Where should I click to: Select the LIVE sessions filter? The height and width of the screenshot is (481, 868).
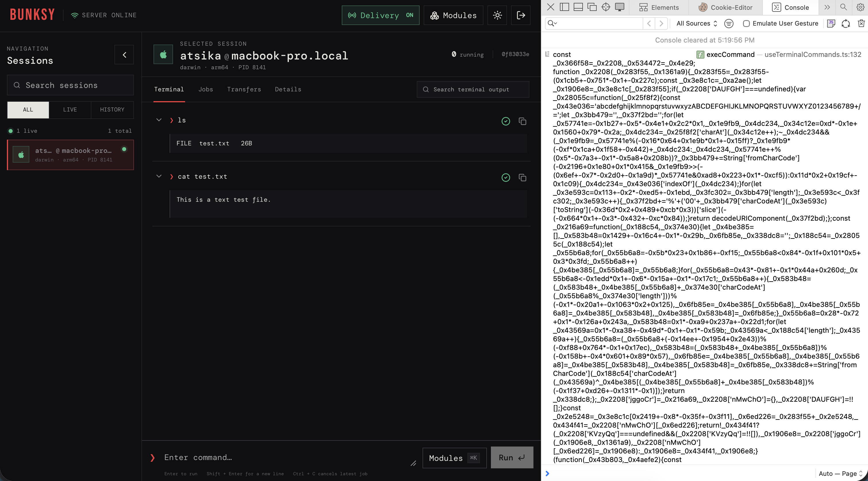[x=70, y=110]
